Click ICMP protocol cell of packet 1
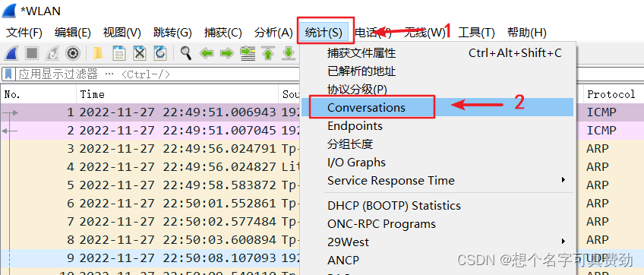 (x=601, y=112)
